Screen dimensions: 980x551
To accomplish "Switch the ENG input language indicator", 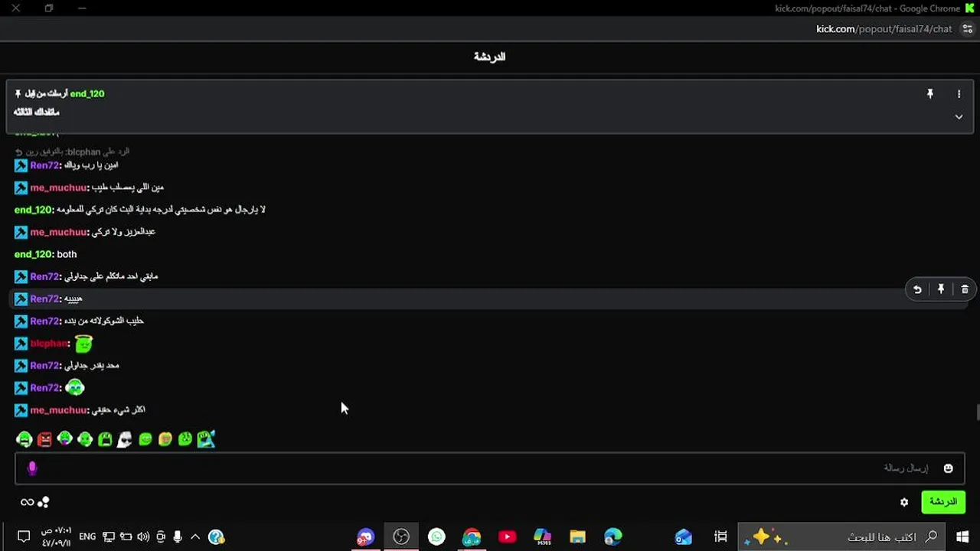I will coord(87,536).
